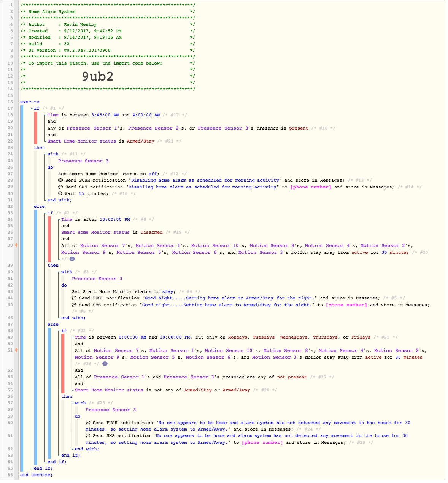Click the lightning bolt icon beside line 38
448x483 pixels.
(16, 245)
